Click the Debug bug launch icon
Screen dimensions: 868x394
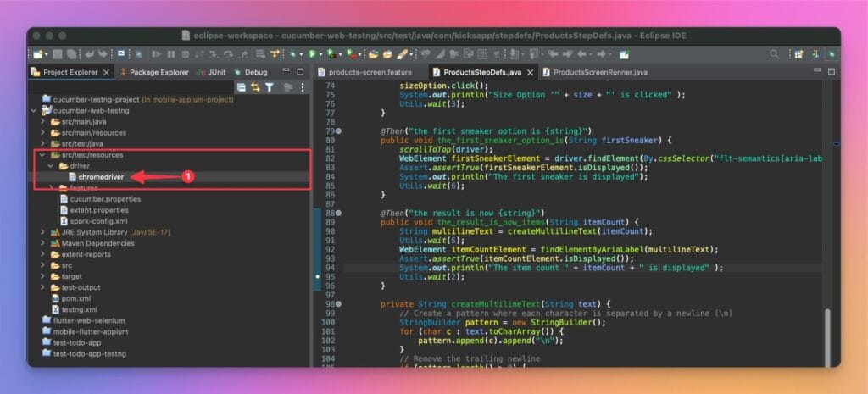click(293, 54)
